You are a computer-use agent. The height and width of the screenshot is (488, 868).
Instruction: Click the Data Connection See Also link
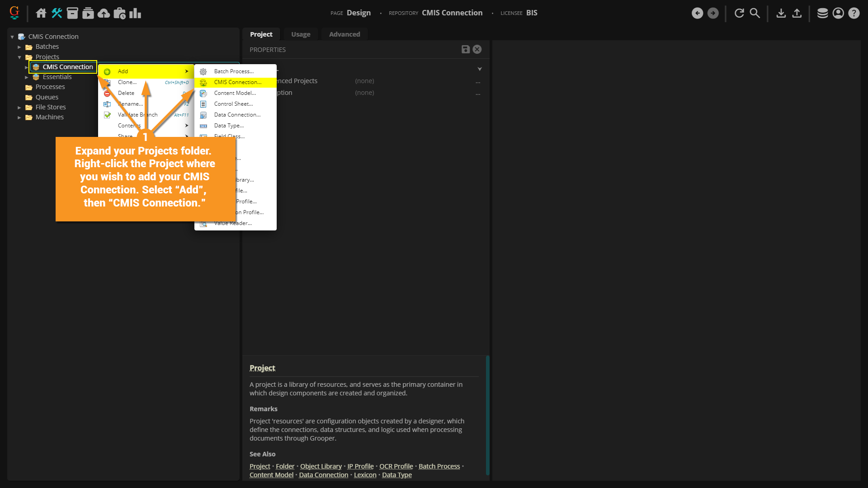[x=323, y=475]
